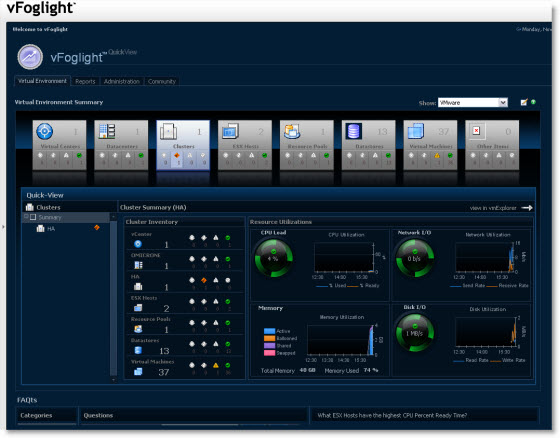Open the Datacenters tile
Screen dimensions: 560x438
(121, 145)
